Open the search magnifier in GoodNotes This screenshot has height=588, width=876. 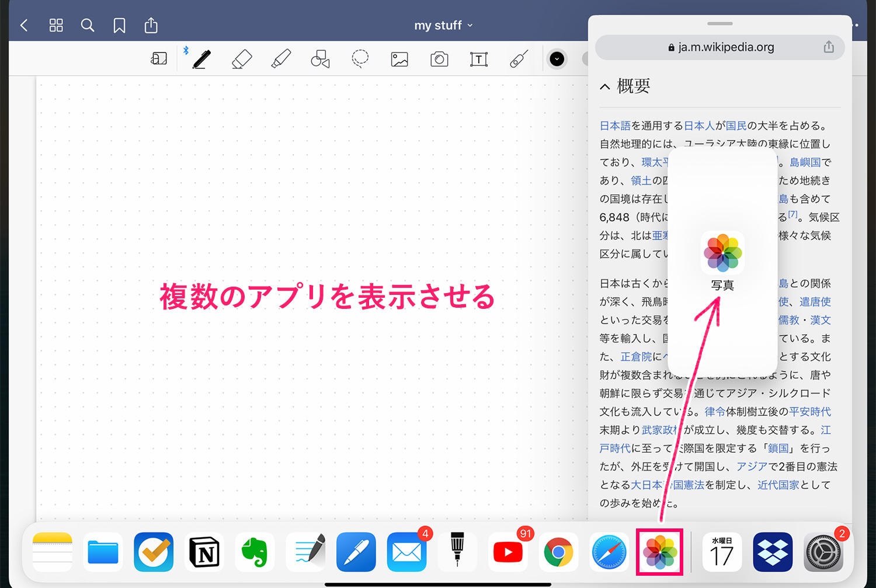pos(88,25)
